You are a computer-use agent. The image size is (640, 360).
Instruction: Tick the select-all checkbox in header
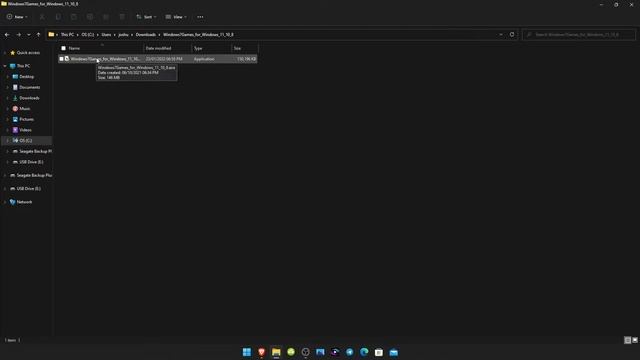[63, 48]
